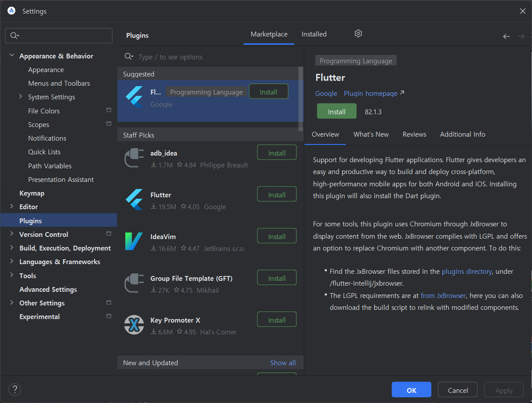This screenshot has height=403, width=532.
Task: Click the plugin search input field
Action: pos(211,57)
